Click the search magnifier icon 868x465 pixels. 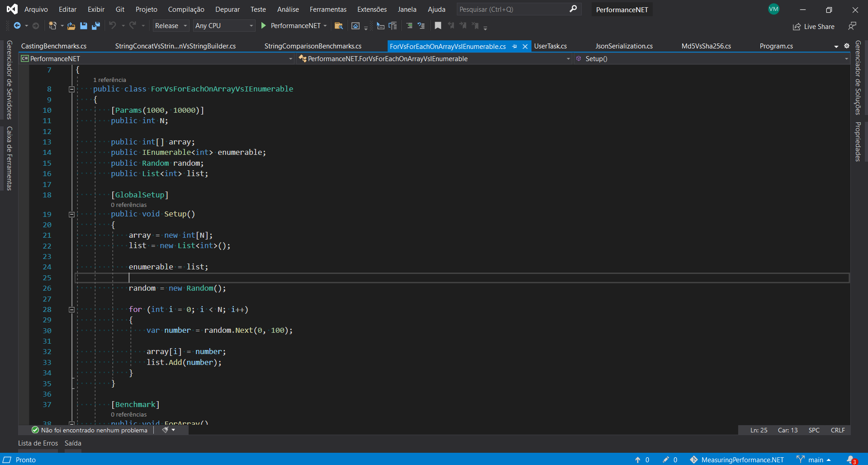(573, 9)
